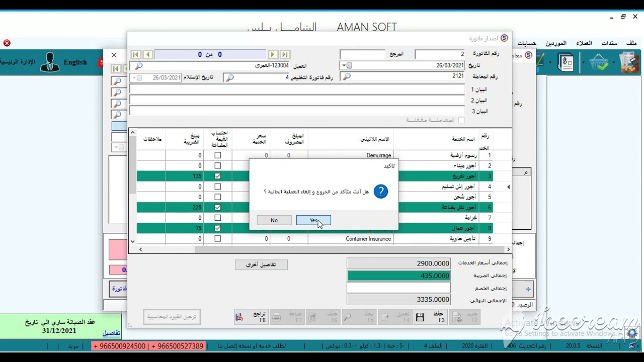
Task: Search customer via العميل magnifier icon
Action: point(139,66)
